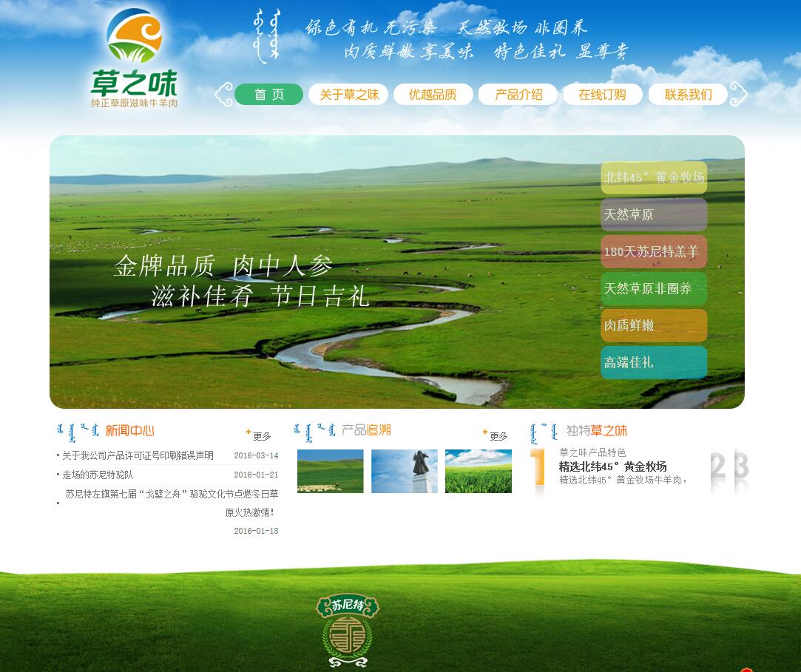
Task: Open the sheep grassland product thumbnail
Action: click(330, 471)
